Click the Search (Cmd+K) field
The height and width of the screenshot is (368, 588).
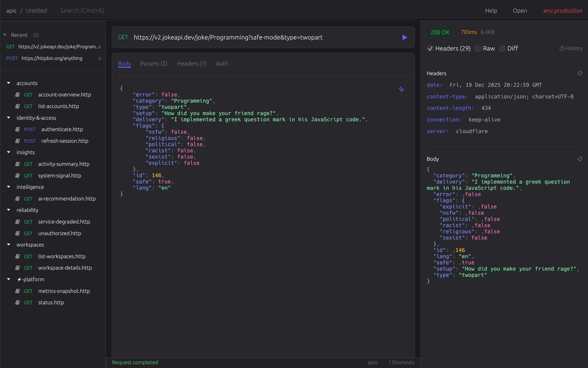click(82, 11)
